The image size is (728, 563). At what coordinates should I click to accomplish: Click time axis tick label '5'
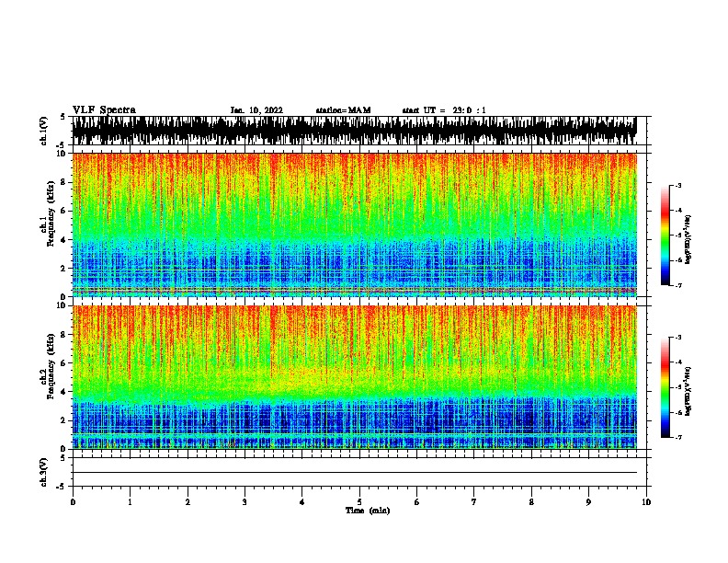[359, 501]
